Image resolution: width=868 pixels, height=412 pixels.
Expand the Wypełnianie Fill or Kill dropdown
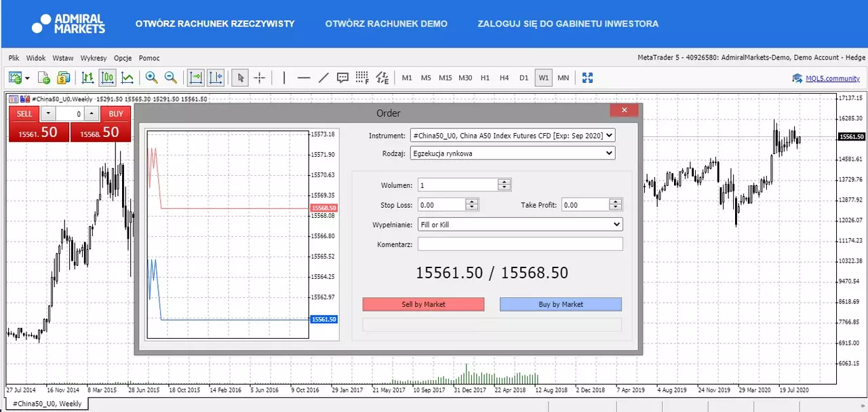click(x=520, y=224)
